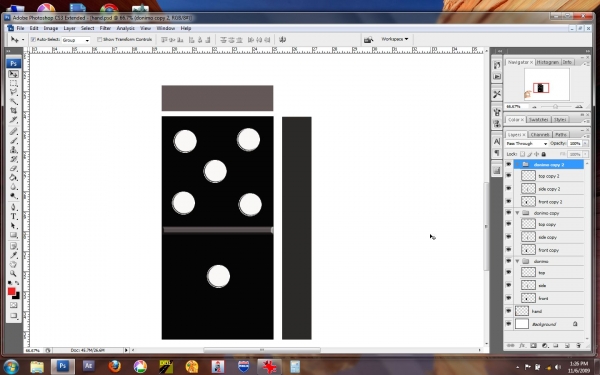The width and height of the screenshot is (600, 375).
Task: Open the Auto-Select Group dropdown
Action: (76, 40)
